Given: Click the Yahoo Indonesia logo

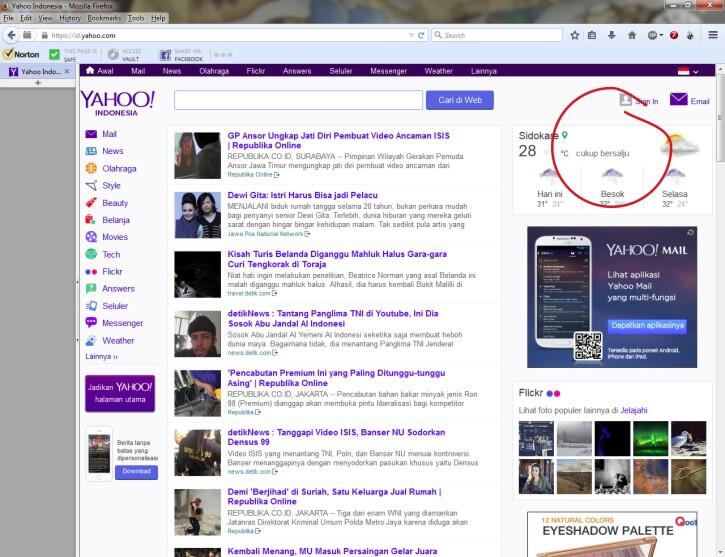Looking at the screenshot, I should tap(117, 103).
